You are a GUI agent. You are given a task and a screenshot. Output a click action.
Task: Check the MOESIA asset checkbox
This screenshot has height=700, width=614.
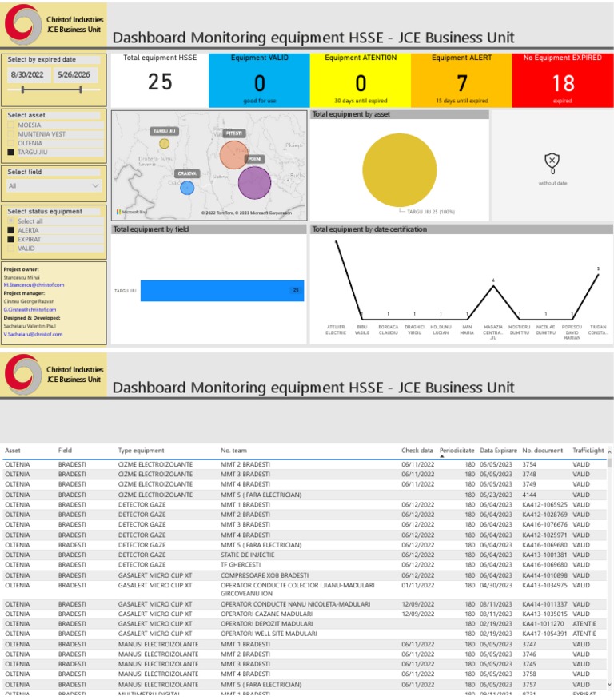10,125
